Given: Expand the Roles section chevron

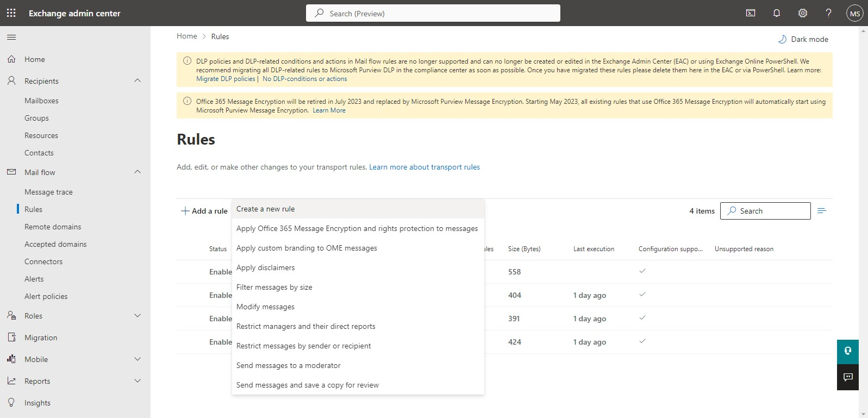Looking at the screenshot, I should point(138,315).
